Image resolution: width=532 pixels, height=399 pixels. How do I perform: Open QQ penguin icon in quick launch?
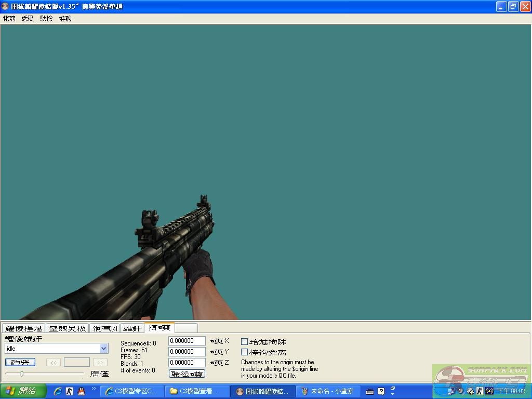pos(81,391)
